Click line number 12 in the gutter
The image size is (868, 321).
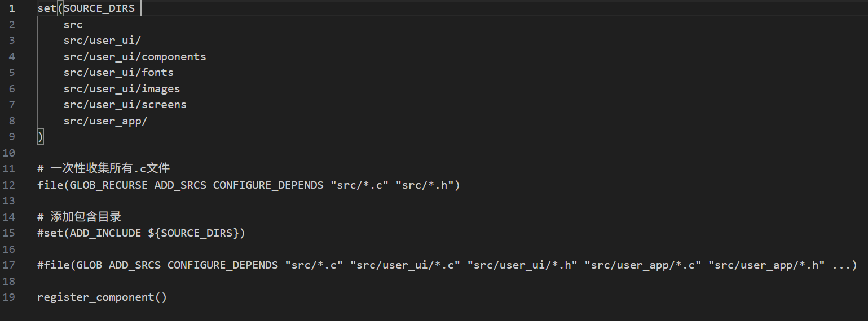[9, 185]
